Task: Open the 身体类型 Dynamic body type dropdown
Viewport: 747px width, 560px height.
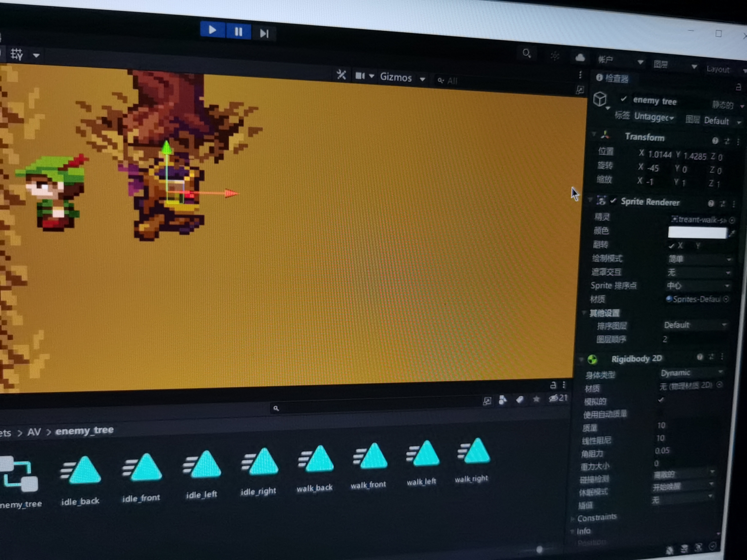Action: click(691, 373)
